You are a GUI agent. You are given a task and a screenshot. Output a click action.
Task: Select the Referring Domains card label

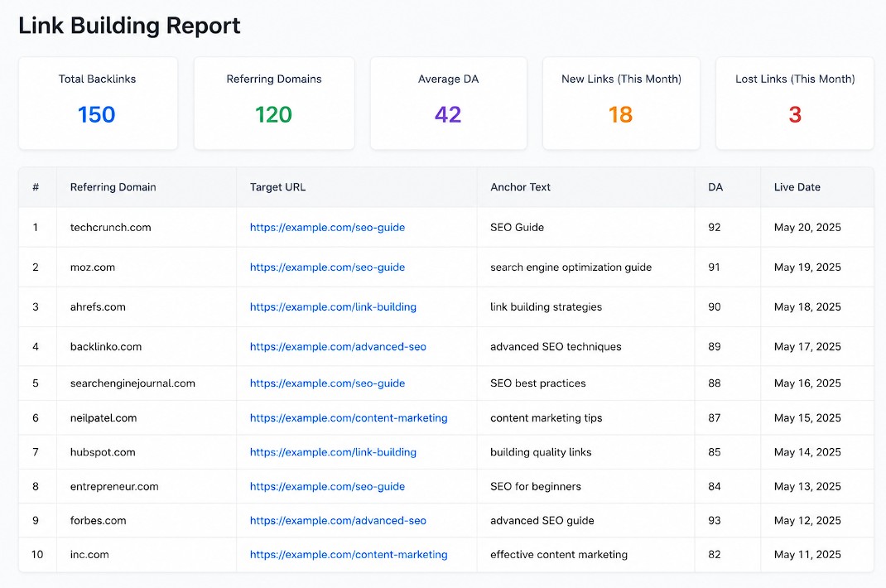274,80
